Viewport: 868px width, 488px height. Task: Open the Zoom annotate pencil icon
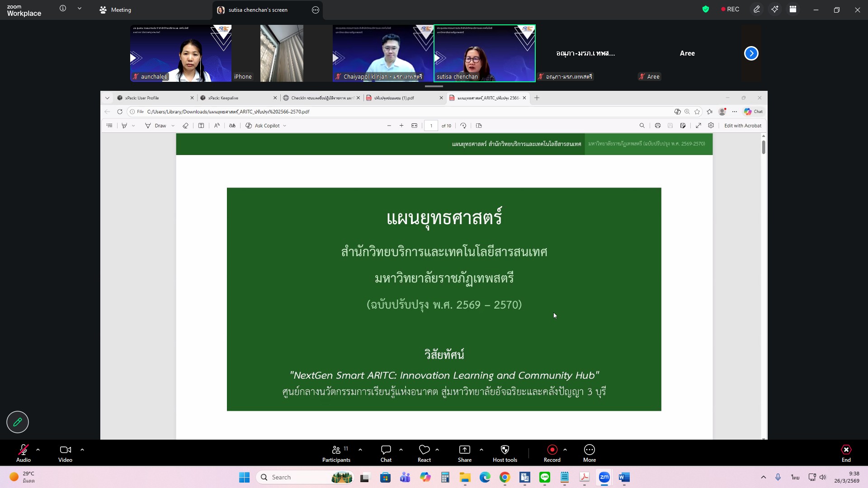[756, 9]
